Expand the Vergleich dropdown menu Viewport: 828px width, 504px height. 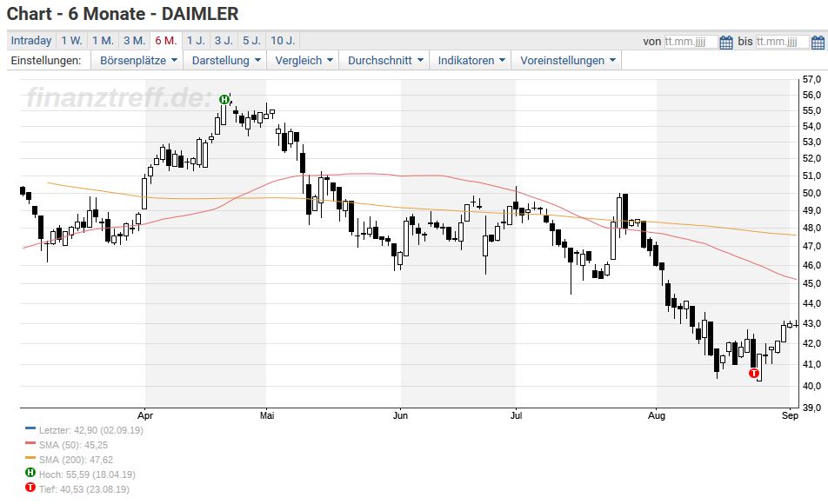[x=304, y=60]
